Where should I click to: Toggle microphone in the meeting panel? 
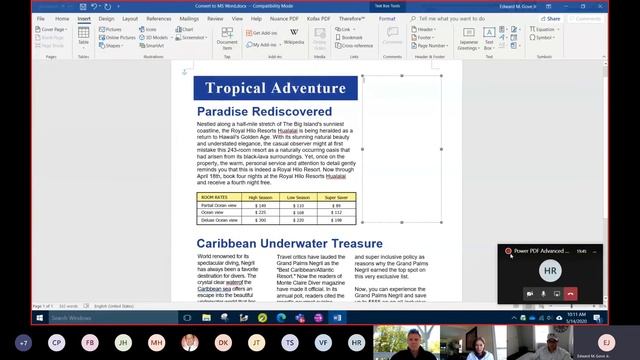click(x=543, y=294)
